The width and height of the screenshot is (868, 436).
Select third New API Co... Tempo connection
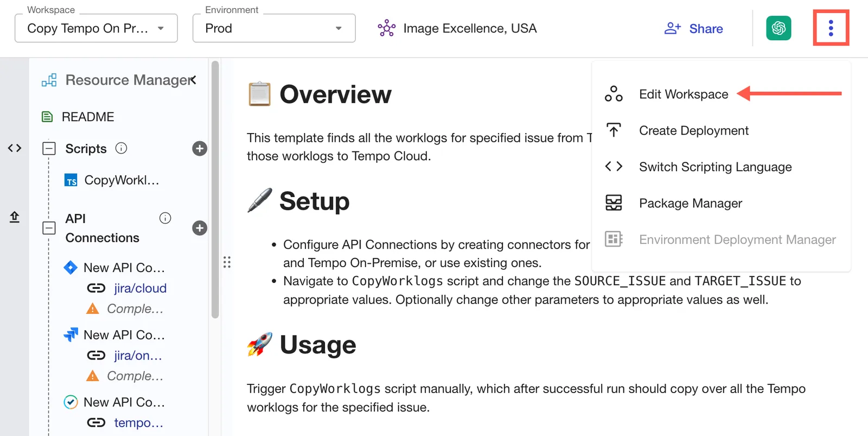coord(124,402)
